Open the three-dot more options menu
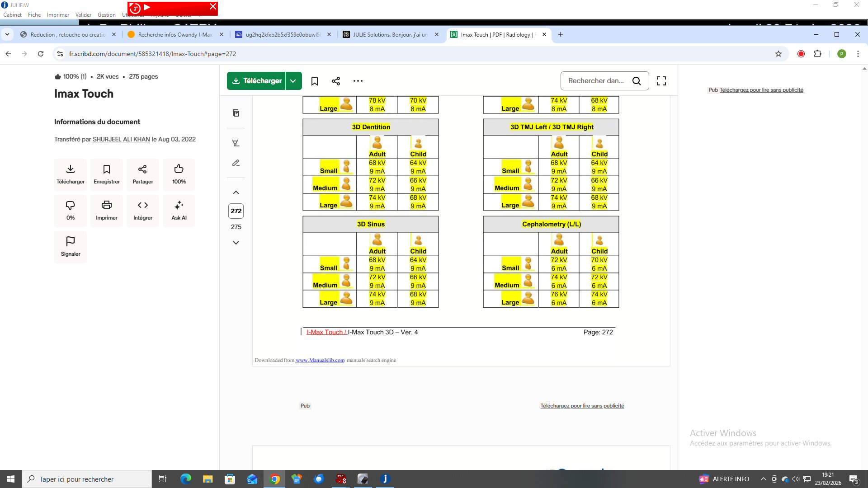Viewport: 868px width, 488px height. click(358, 81)
